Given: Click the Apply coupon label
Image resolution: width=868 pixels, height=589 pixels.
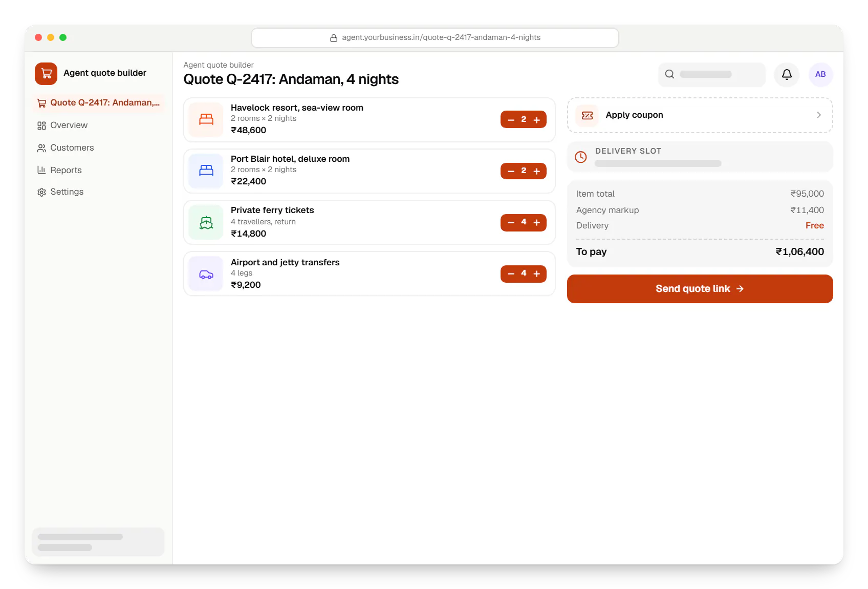Looking at the screenshot, I should 634,115.
